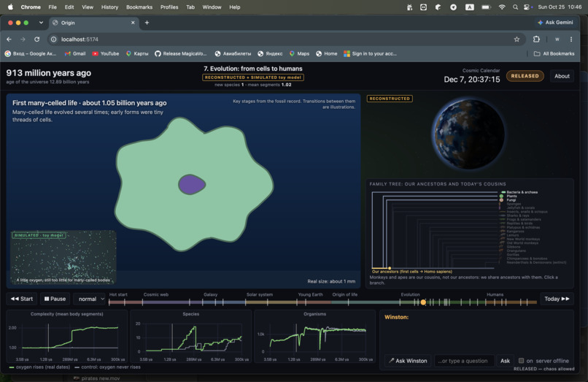Open a new tab with the plus icon
This screenshot has width=588, height=382.
coord(147,23)
